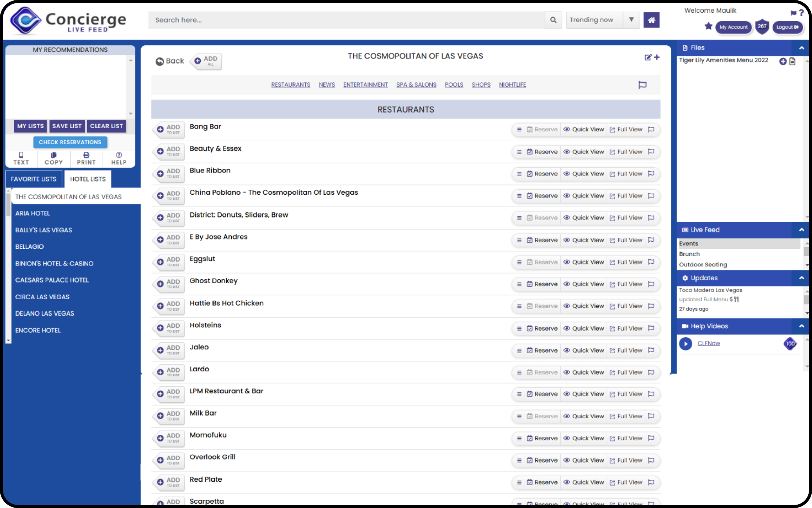Click the hotel list scroll-down arrow
The image size is (812, 508).
click(8, 340)
